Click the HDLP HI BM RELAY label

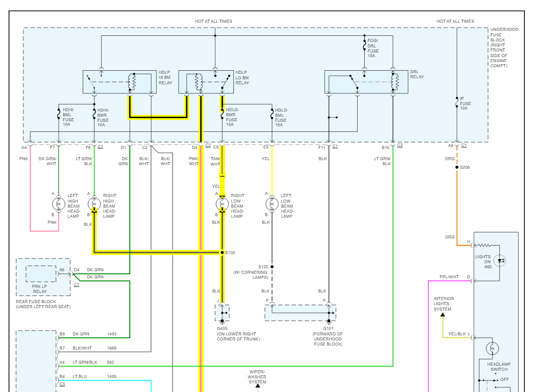165,78
